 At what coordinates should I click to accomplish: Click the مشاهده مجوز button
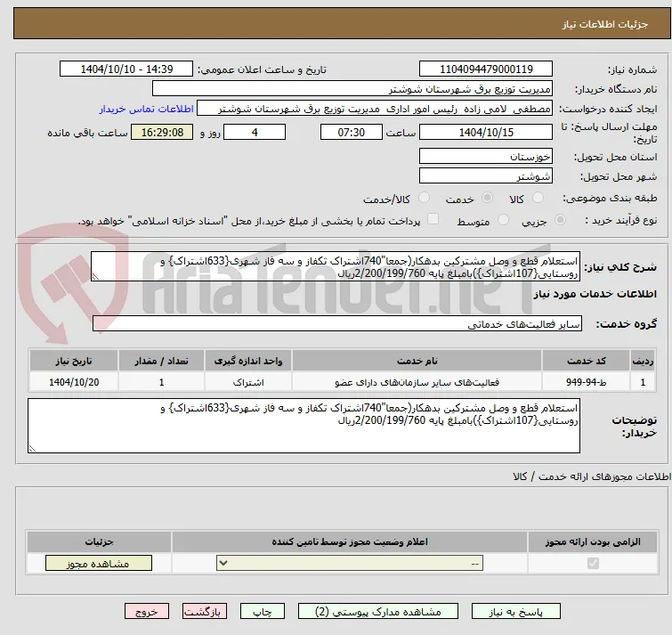tap(99, 564)
